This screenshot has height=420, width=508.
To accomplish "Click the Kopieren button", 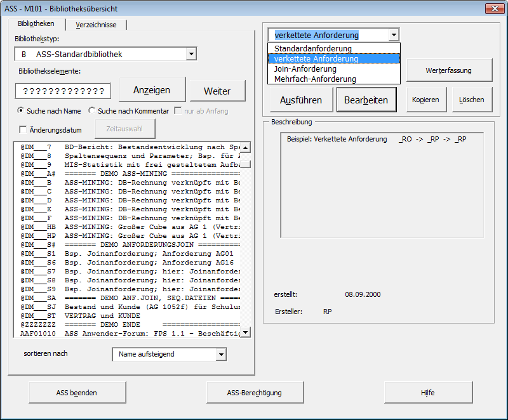I will click(426, 100).
